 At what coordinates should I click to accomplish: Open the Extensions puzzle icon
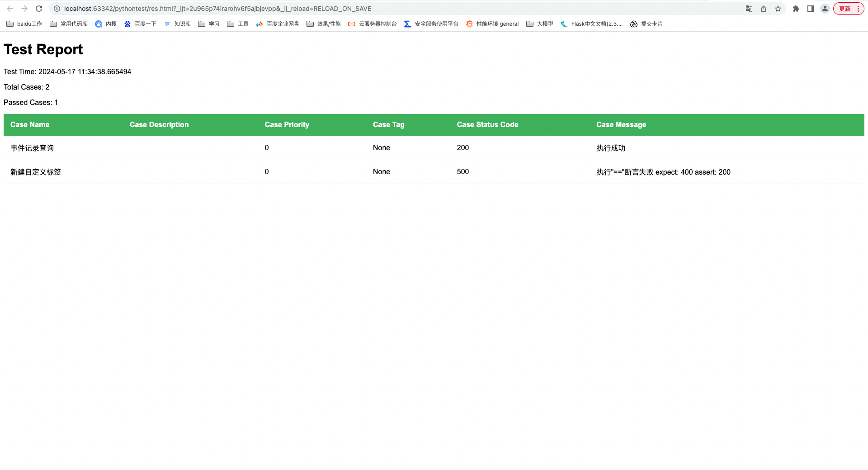click(796, 9)
